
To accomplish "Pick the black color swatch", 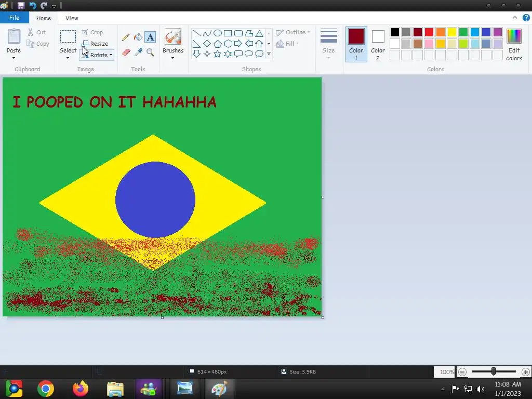I will [x=395, y=32].
